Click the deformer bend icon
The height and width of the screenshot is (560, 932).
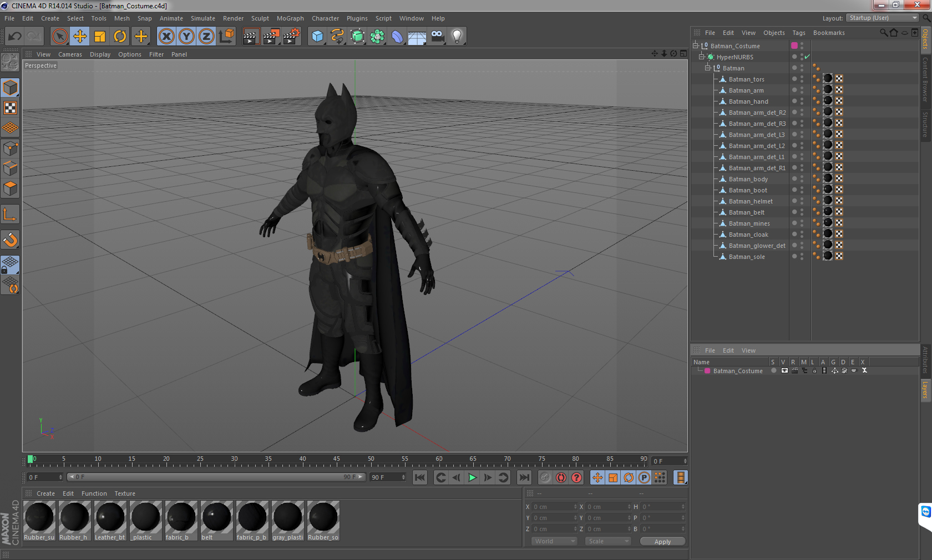(397, 37)
